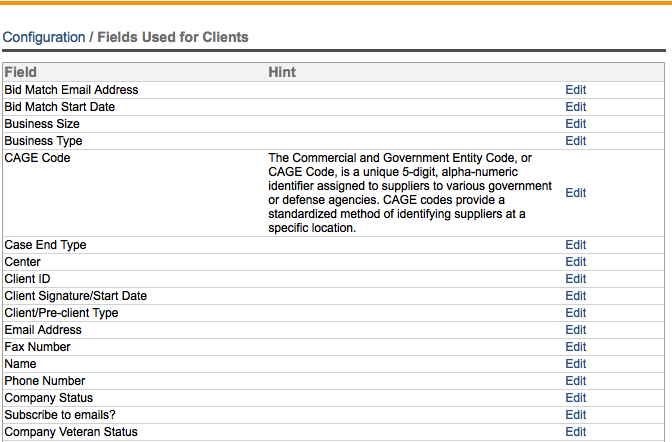672x442 pixels.
Task: Click Edit in the Name row
Action: click(575, 364)
